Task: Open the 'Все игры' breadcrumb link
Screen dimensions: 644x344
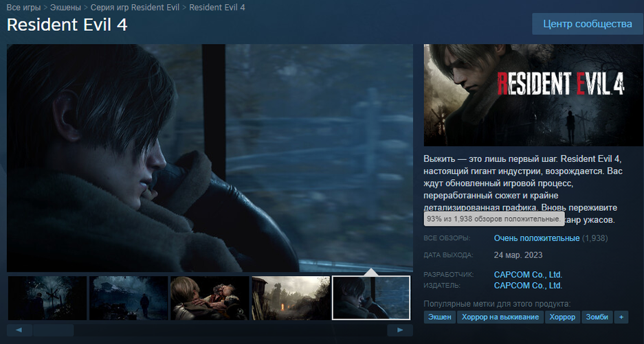Action: point(23,8)
